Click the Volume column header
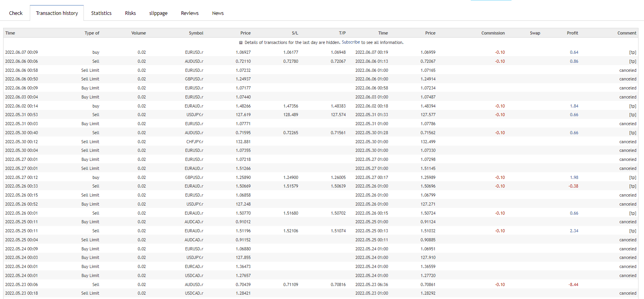This screenshot has width=644, height=299. [138, 33]
